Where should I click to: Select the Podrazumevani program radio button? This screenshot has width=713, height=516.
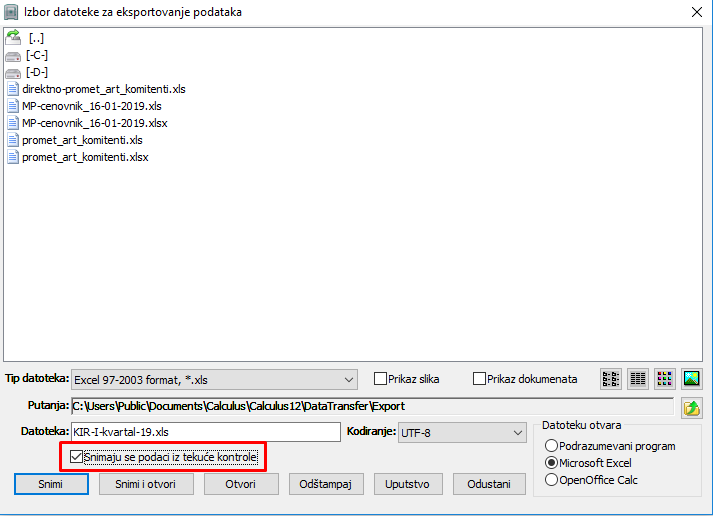coord(552,446)
